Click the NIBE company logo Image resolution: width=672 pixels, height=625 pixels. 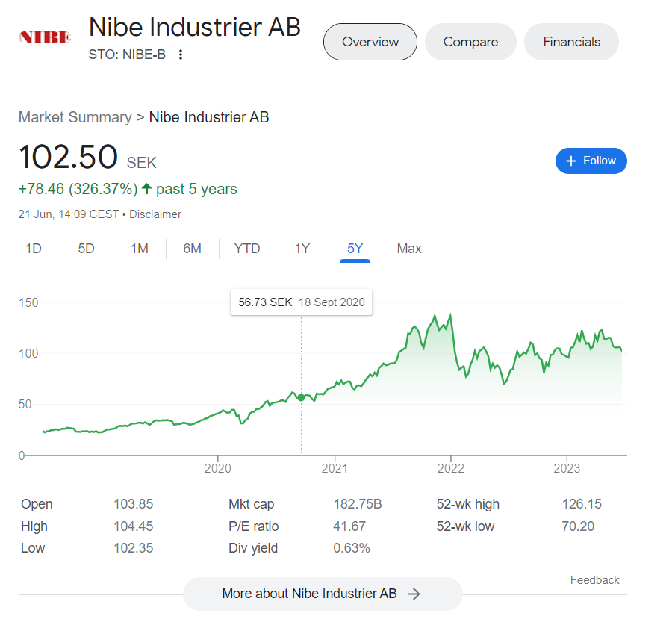click(45, 38)
